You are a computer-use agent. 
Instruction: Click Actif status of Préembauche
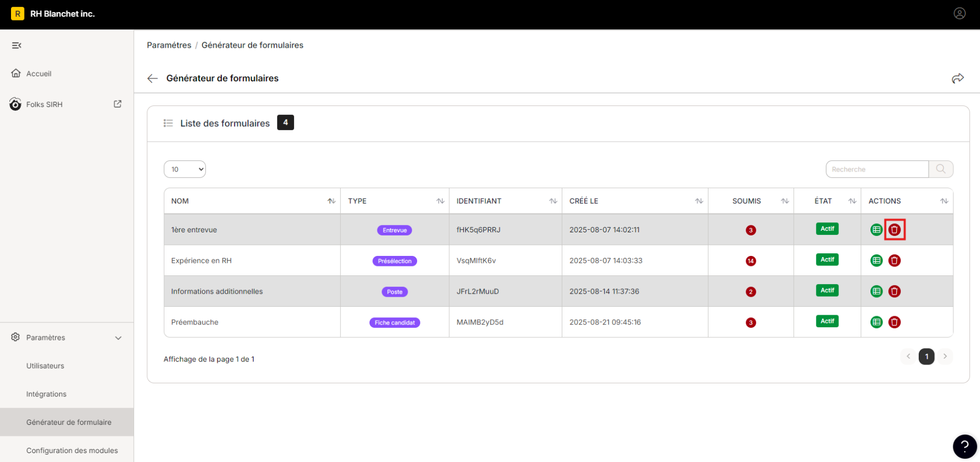[x=827, y=321]
